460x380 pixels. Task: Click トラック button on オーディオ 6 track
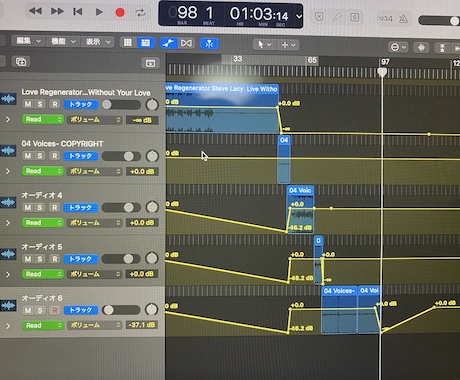(x=81, y=310)
